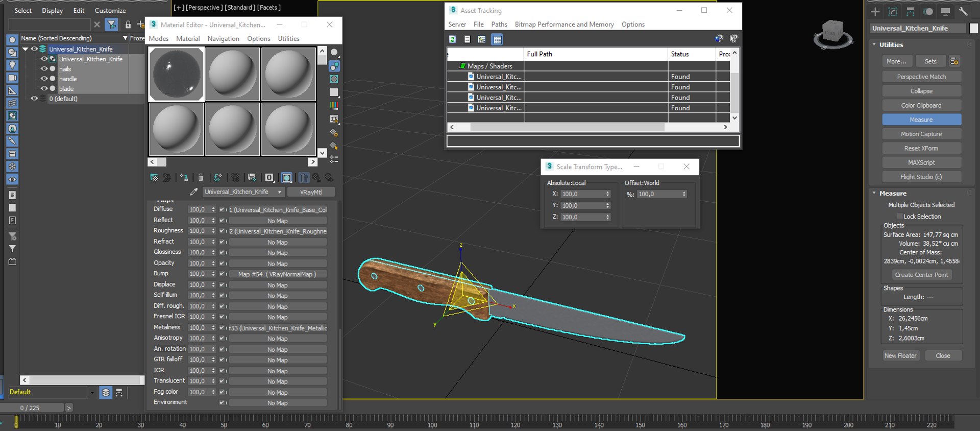Click the Refresh icon in Asset Tracking

click(x=452, y=39)
